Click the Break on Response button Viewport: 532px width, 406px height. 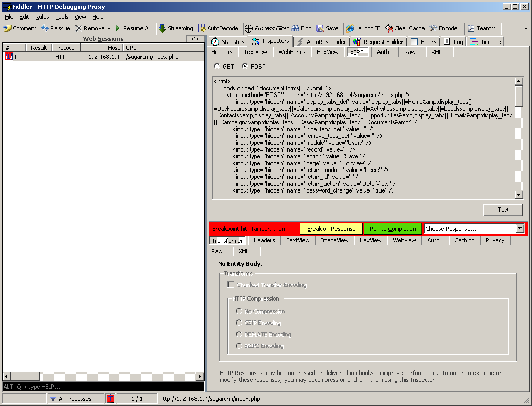pos(331,229)
